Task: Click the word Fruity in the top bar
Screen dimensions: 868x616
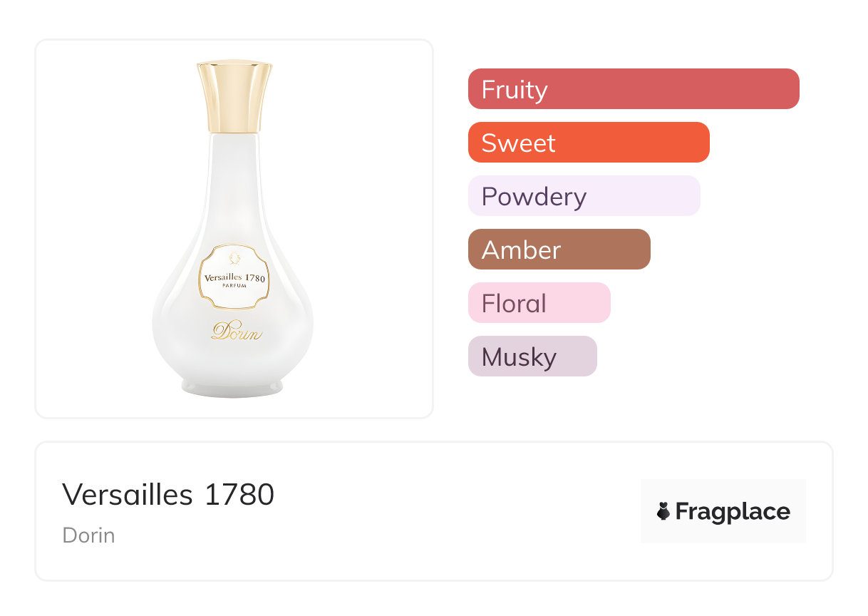Action: click(515, 90)
